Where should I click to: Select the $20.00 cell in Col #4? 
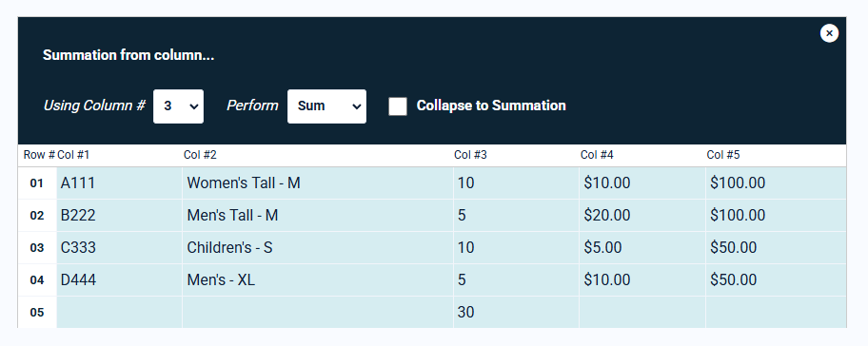tap(642, 216)
